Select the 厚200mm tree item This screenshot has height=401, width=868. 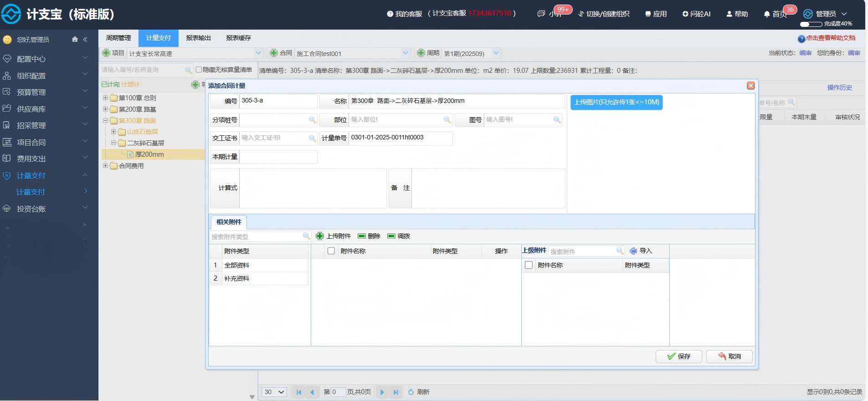coord(149,154)
